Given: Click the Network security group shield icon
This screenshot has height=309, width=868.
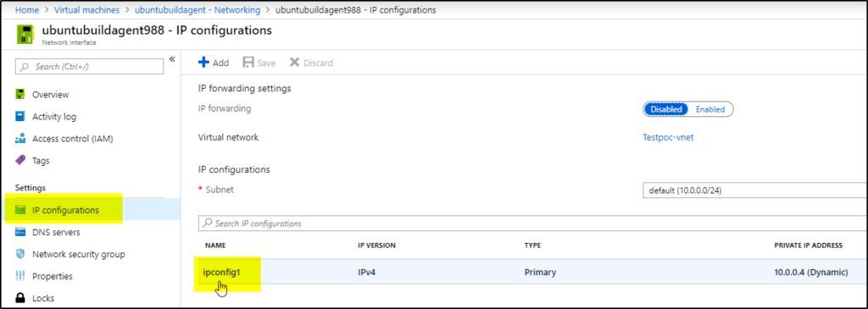Looking at the screenshot, I should pos(20,254).
